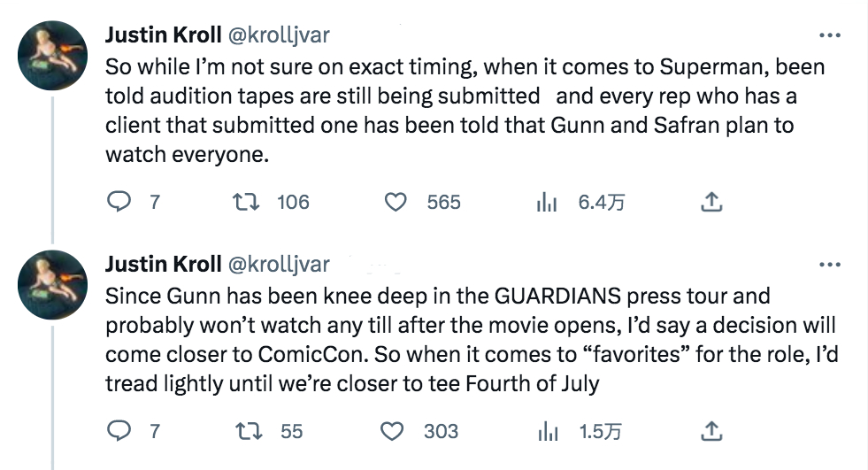The width and height of the screenshot is (868, 470).
Task: Open more options for the first tweet
Action: coord(829,36)
